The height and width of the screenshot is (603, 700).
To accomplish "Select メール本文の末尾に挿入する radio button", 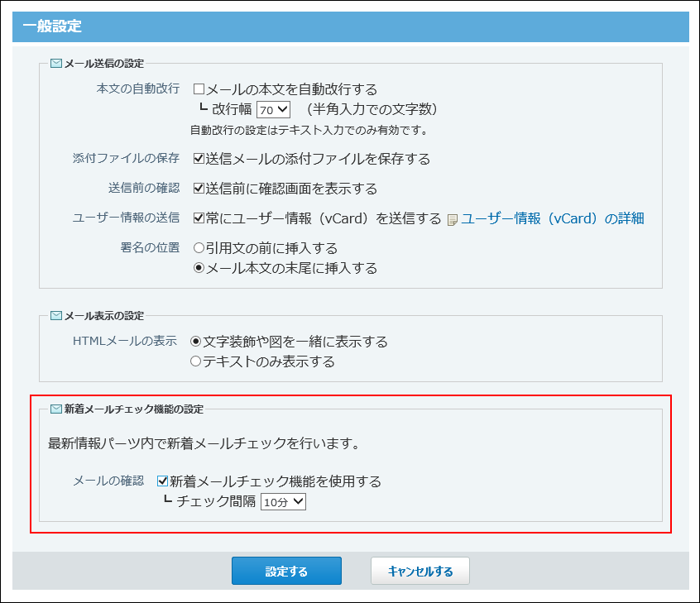I will 199,268.
